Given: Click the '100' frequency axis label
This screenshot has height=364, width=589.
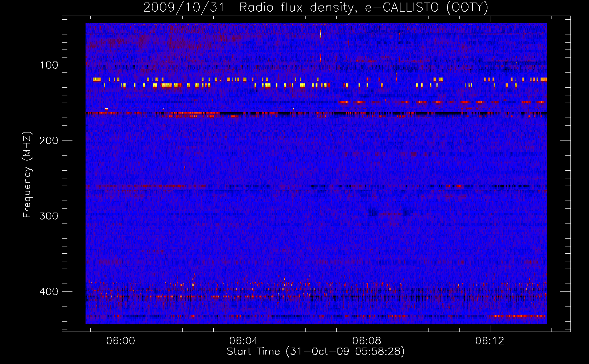Looking at the screenshot, I should (x=49, y=65).
